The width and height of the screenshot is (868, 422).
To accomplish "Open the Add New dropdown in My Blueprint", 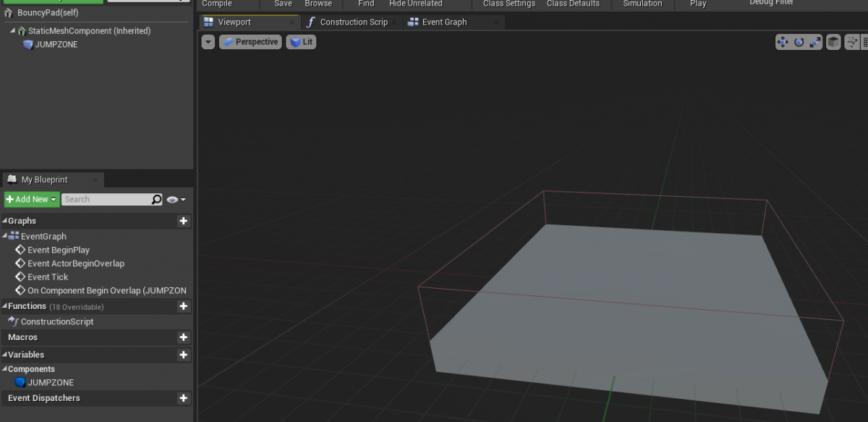I will pyautogui.click(x=30, y=199).
